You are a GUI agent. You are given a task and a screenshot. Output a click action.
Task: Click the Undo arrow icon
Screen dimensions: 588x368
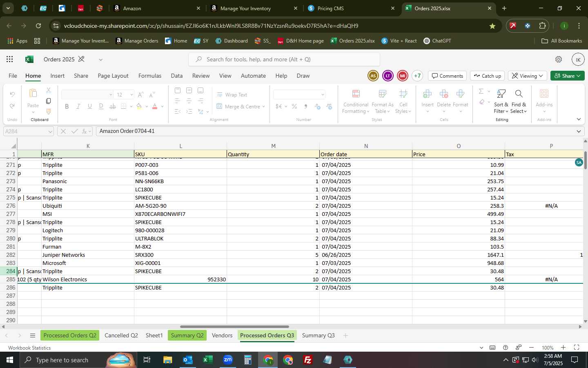pos(12,94)
